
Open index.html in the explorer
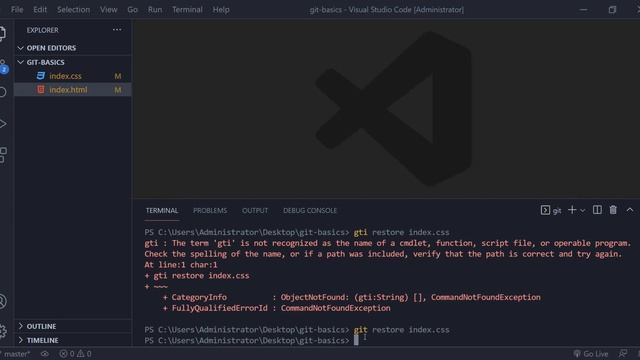[x=68, y=90]
